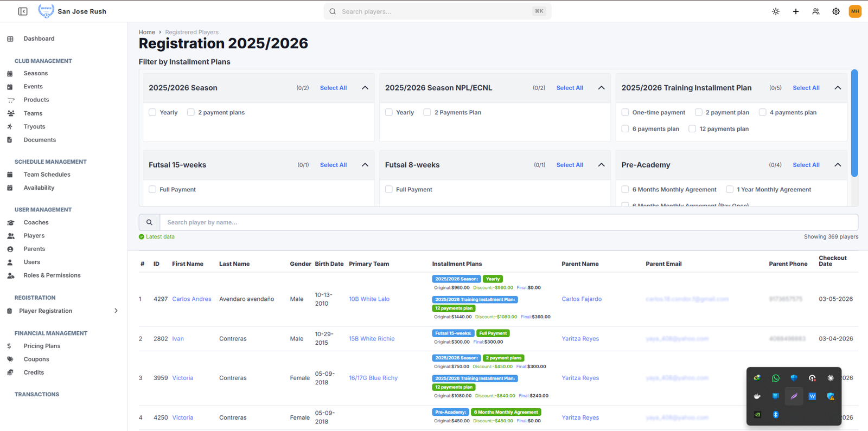Enable the One-time payment checkbox

(x=626, y=112)
